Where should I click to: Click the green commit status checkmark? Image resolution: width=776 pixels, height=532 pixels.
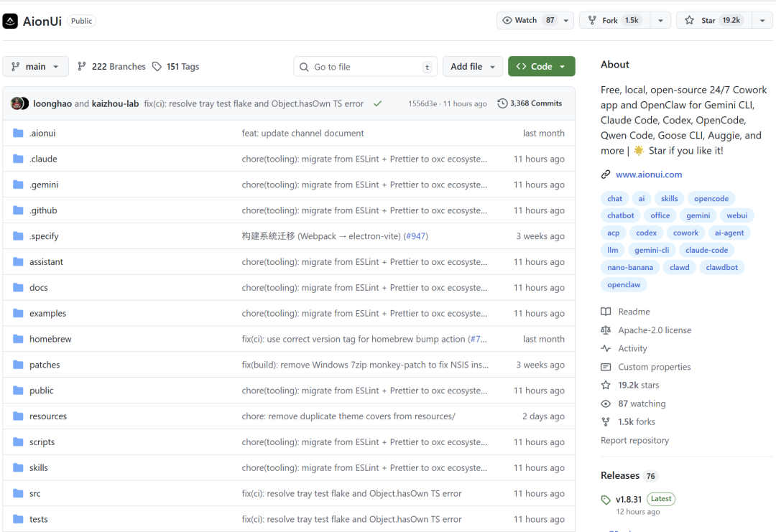377,103
